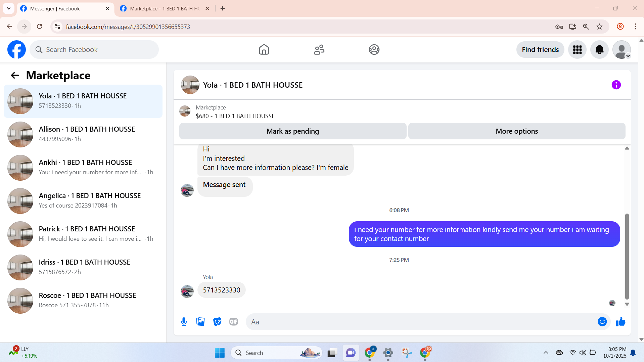Image resolution: width=644 pixels, height=362 pixels.
Task: Open Chrome profile icon
Action: click(620, 27)
